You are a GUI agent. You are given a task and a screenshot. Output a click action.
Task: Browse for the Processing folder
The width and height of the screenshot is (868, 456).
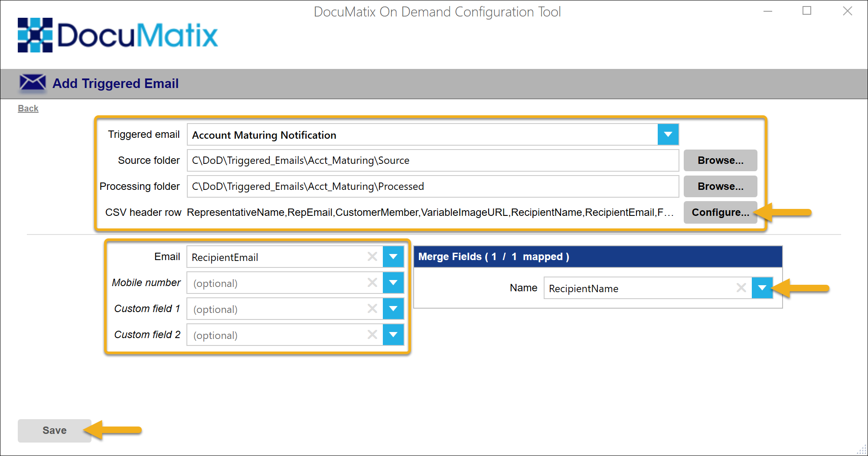coord(721,186)
